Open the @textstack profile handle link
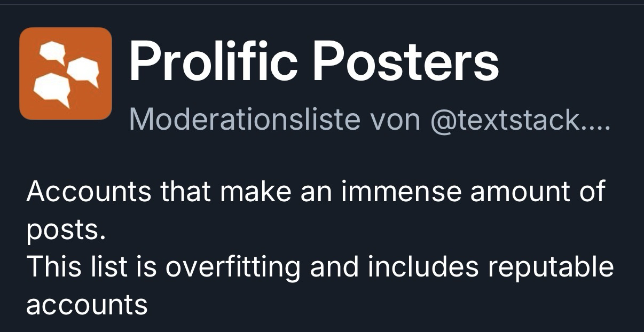The image size is (644, 332). (x=505, y=121)
